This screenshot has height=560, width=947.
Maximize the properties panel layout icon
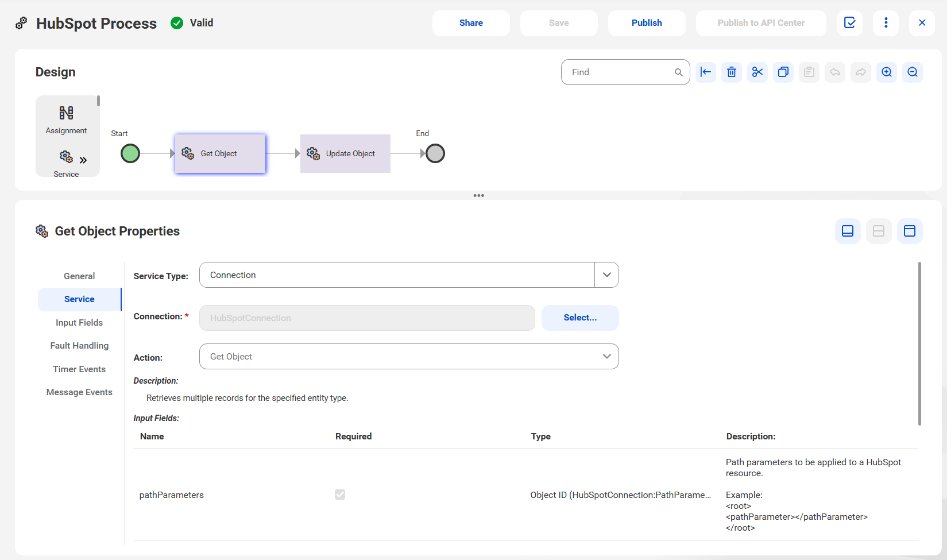(x=910, y=231)
